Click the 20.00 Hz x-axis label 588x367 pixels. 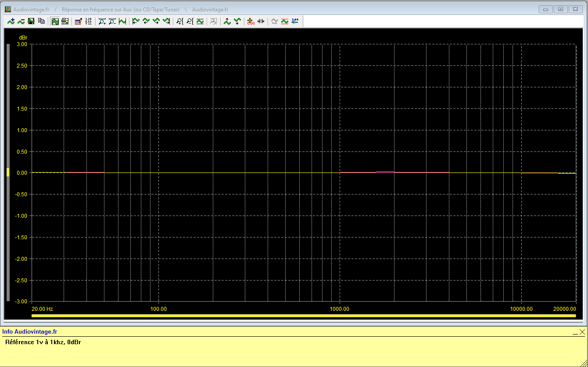point(42,309)
